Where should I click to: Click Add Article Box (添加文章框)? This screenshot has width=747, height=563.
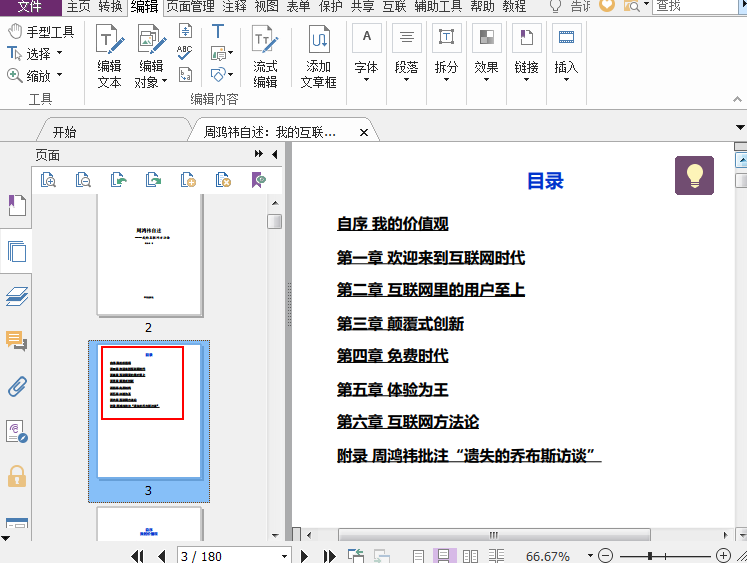pyautogui.click(x=319, y=56)
